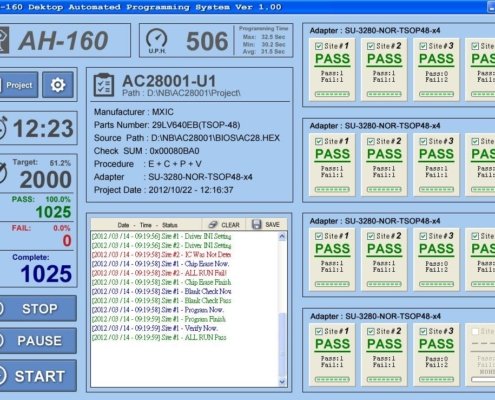Select red log row 'Site #2 - IC Was Not Dete'
The image size is (495, 400).
click(x=161, y=255)
